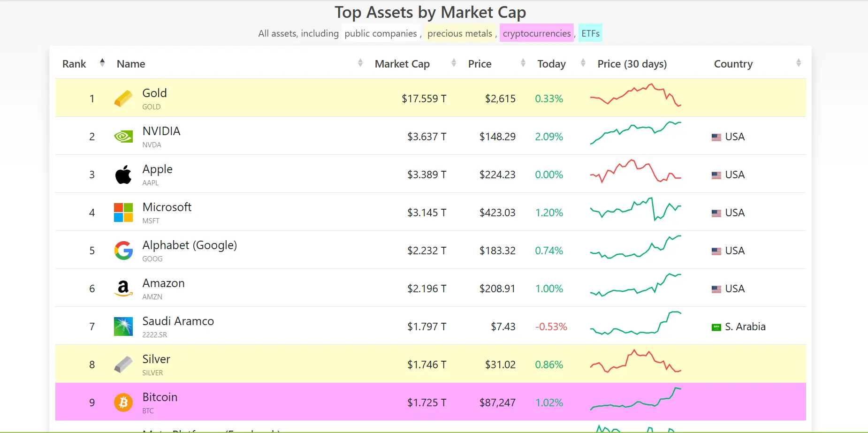Click Silver market cap $1.746 T

(427, 365)
